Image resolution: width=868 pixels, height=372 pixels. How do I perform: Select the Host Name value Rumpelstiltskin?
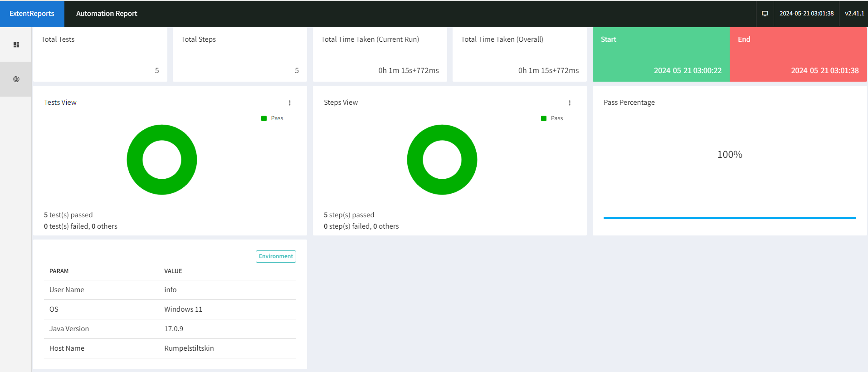(189, 348)
